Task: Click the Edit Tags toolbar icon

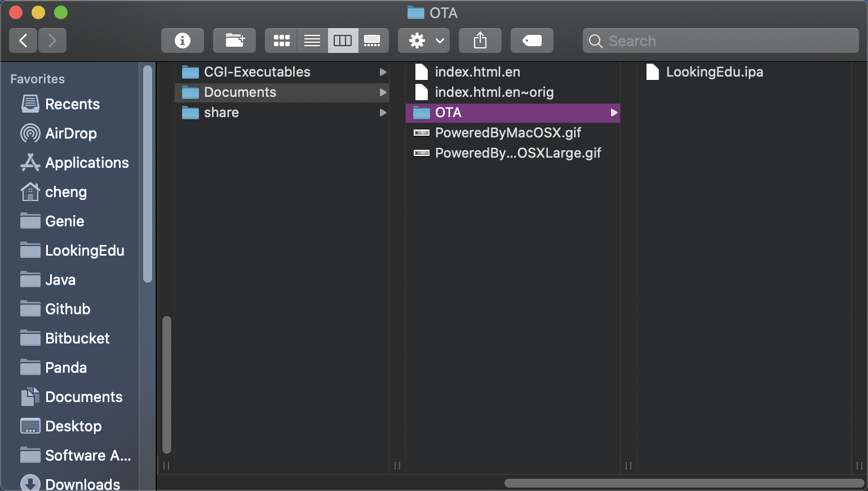Action: [x=532, y=41]
